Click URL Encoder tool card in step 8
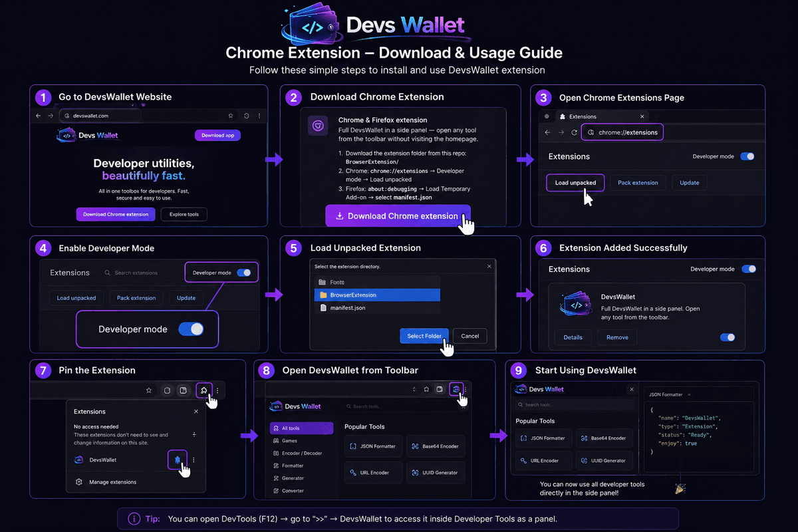798x532 pixels. coord(373,473)
